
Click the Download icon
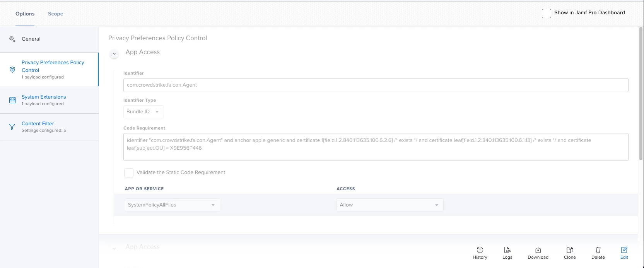coord(538,250)
